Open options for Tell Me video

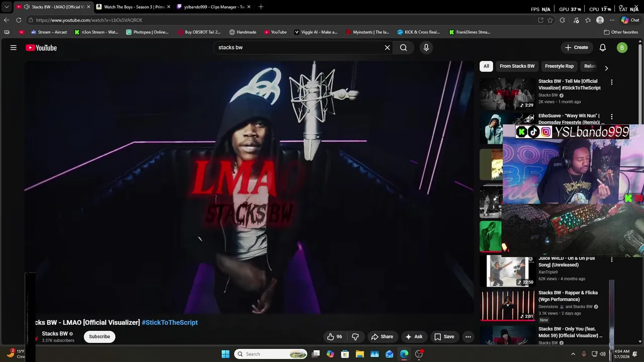[612, 82]
